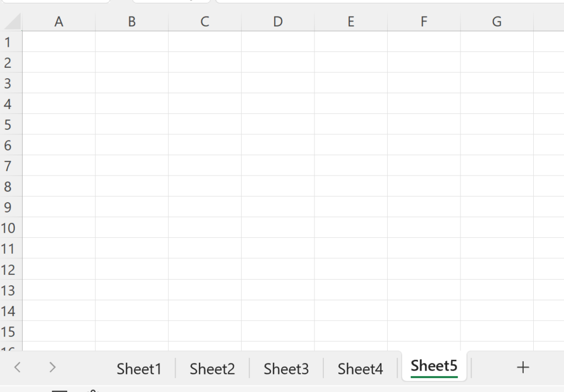Click the next sheet navigation arrow
The width and height of the screenshot is (564, 392).
52,366
